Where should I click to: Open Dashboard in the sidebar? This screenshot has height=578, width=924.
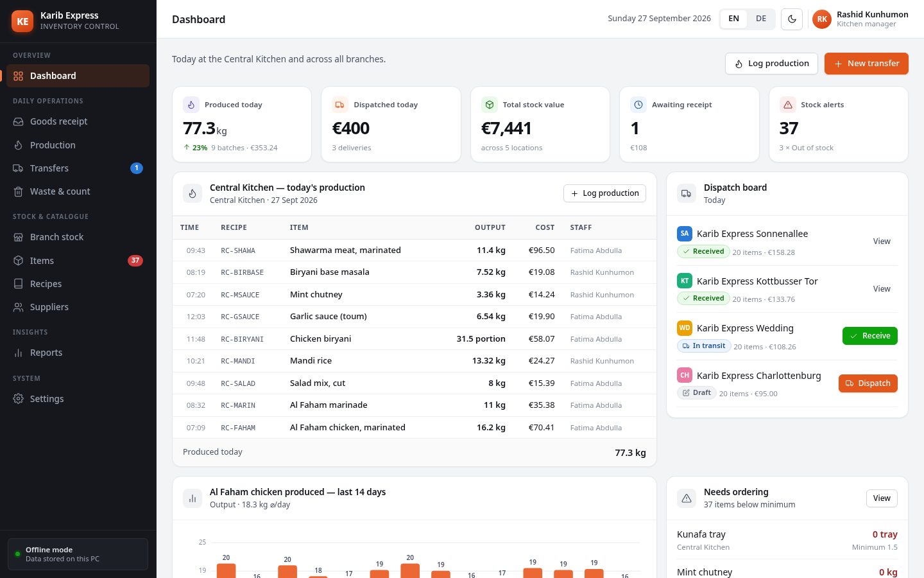click(x=78, y=76)
